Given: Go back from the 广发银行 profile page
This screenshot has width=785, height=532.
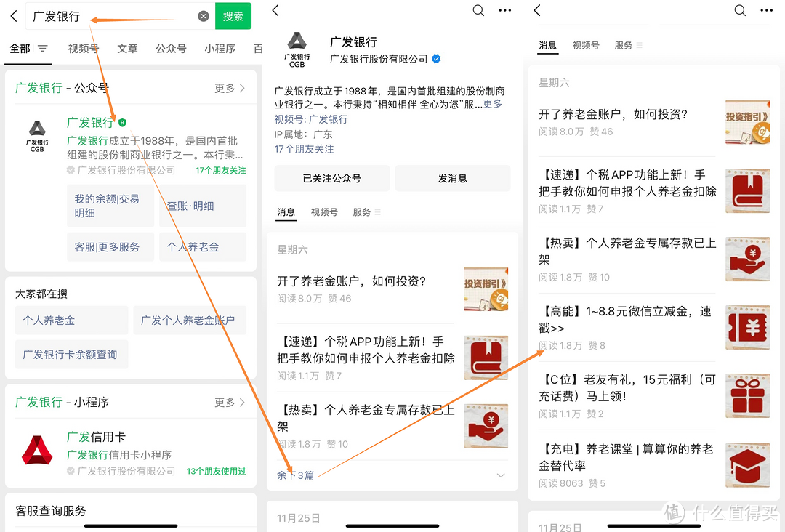Looking at the screenshot, I should 276,10.
